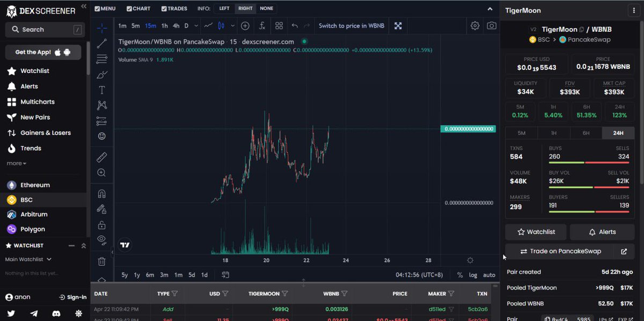
Task: Copy the TigerMoon token address
Action: point(581,30)
